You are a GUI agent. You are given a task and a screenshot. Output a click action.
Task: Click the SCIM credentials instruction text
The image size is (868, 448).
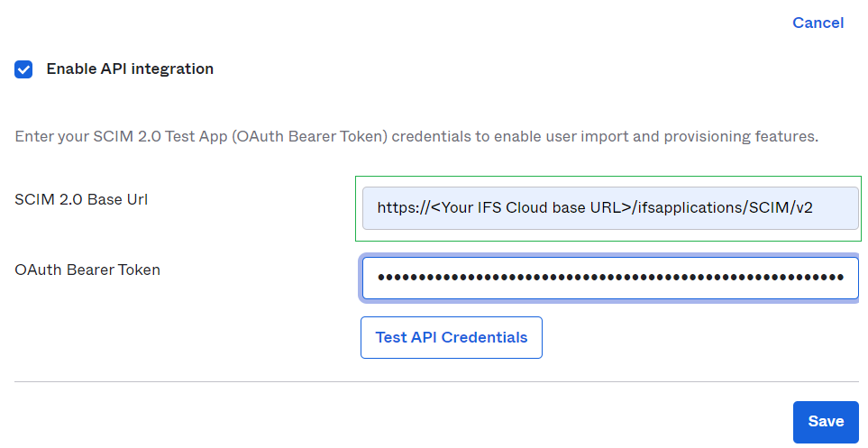[x=416, y=137]
